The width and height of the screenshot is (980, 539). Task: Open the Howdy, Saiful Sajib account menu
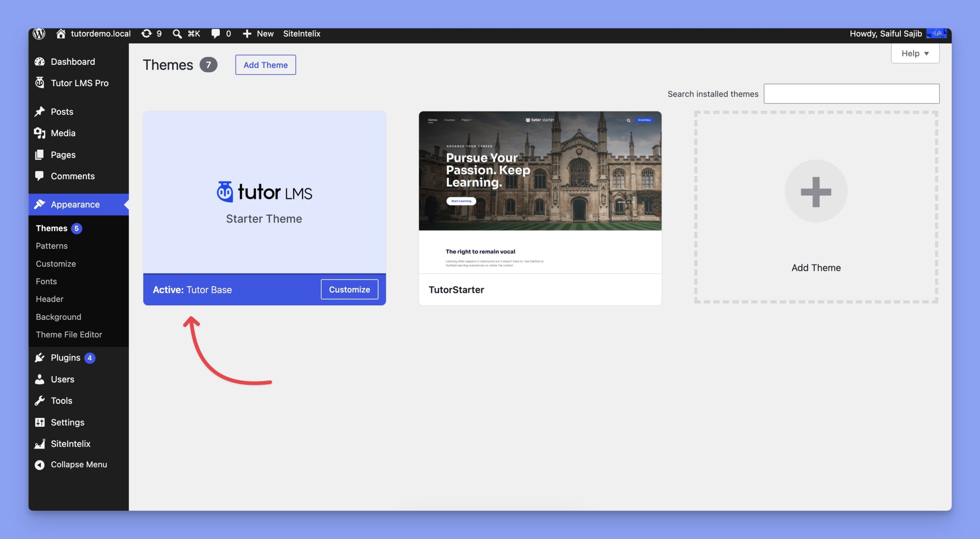click(885, 34)
